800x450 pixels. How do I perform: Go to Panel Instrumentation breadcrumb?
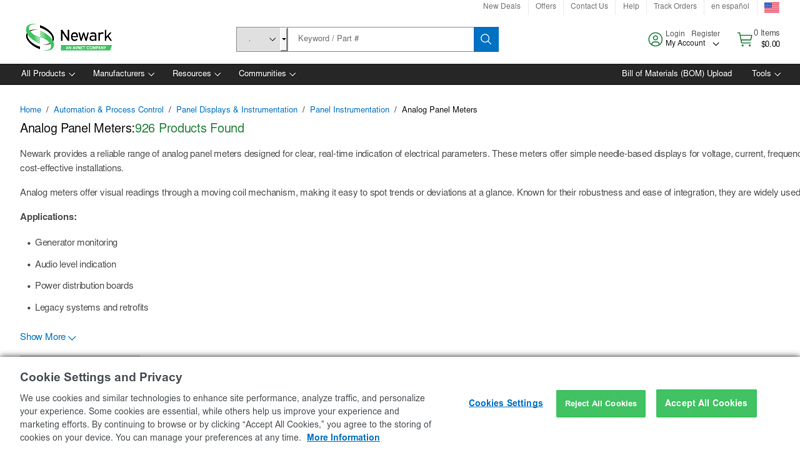(349, 110)
